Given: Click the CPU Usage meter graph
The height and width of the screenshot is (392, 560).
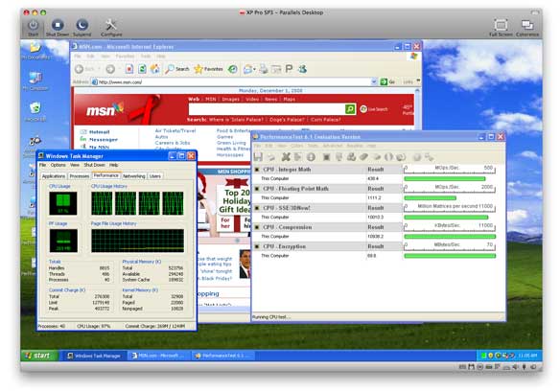Looking at the screenshot, I should click(x=63, y=203).
